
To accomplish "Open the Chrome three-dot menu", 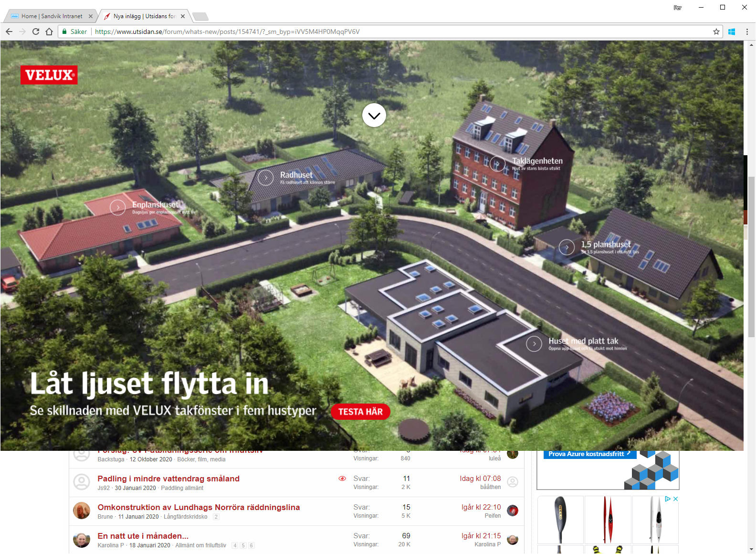I will (747, 32).
